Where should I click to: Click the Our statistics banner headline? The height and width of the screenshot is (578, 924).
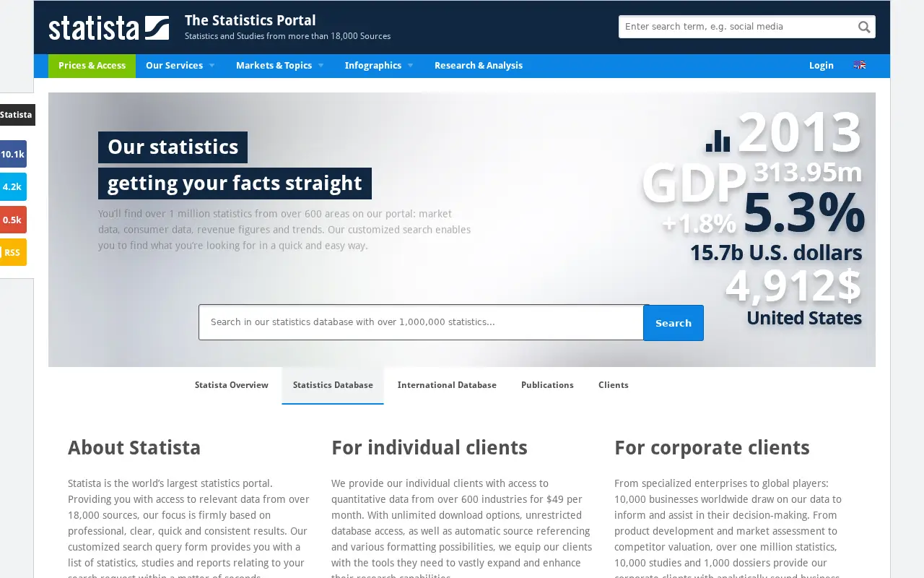[173, 147]
